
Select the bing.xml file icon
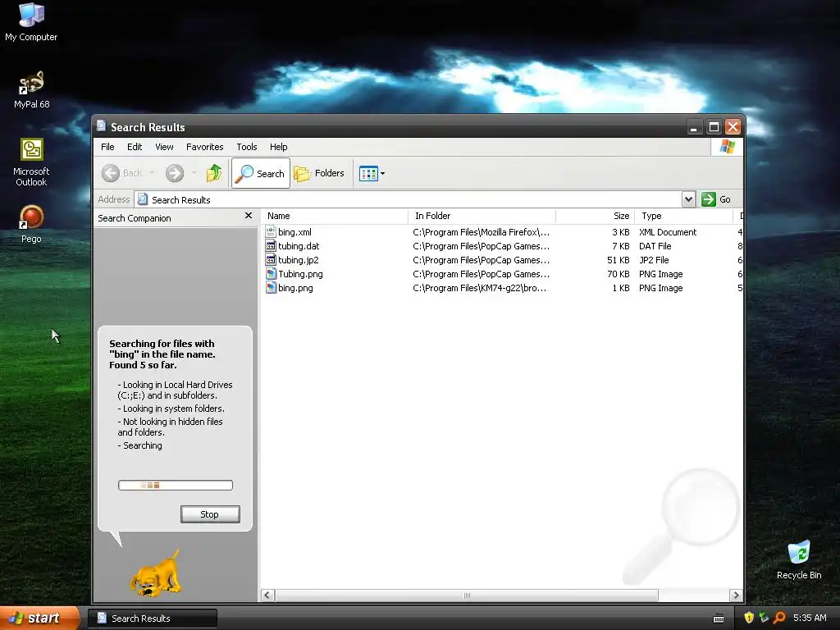click(x=271, y=232)
